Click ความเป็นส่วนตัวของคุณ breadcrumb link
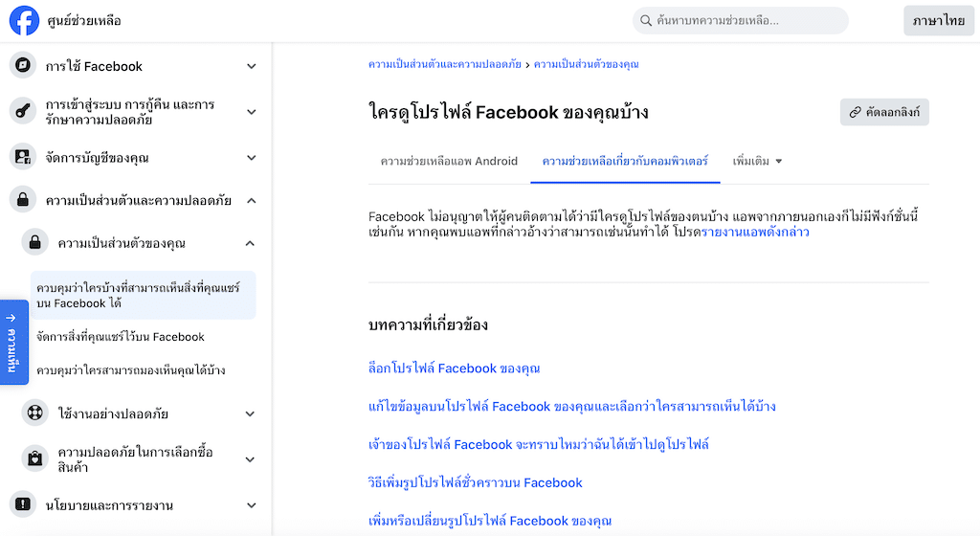 (x=587, y=64)
